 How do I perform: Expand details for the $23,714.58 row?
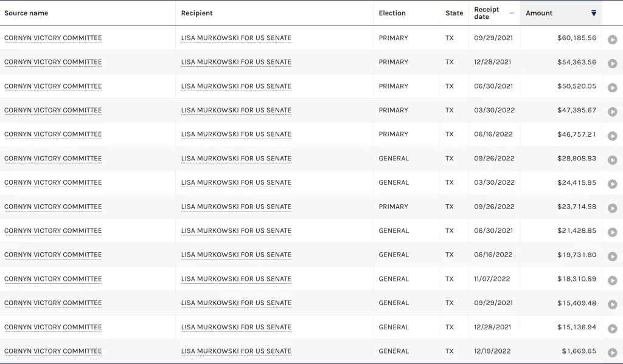point(612,208)
